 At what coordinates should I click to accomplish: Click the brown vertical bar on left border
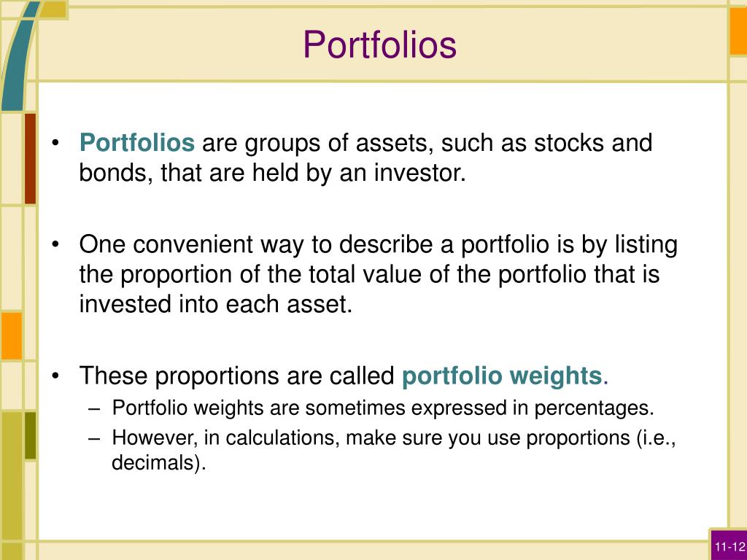tap(30, 158)
